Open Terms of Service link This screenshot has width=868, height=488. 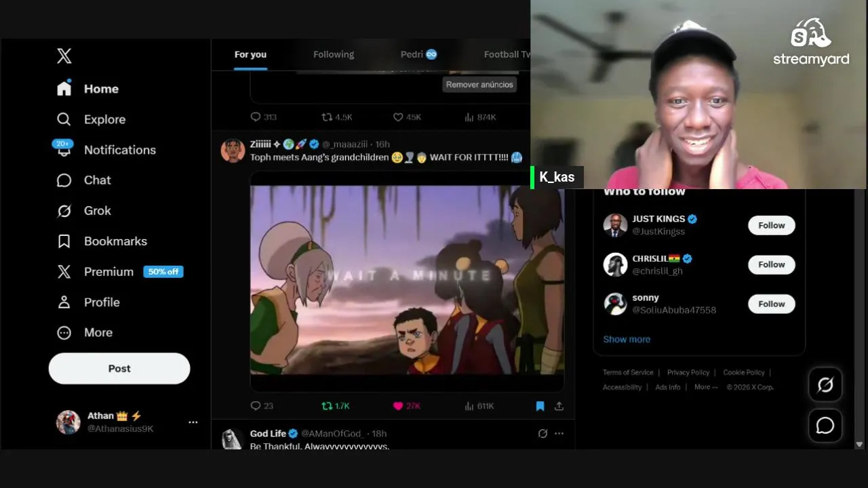(628, 372)
